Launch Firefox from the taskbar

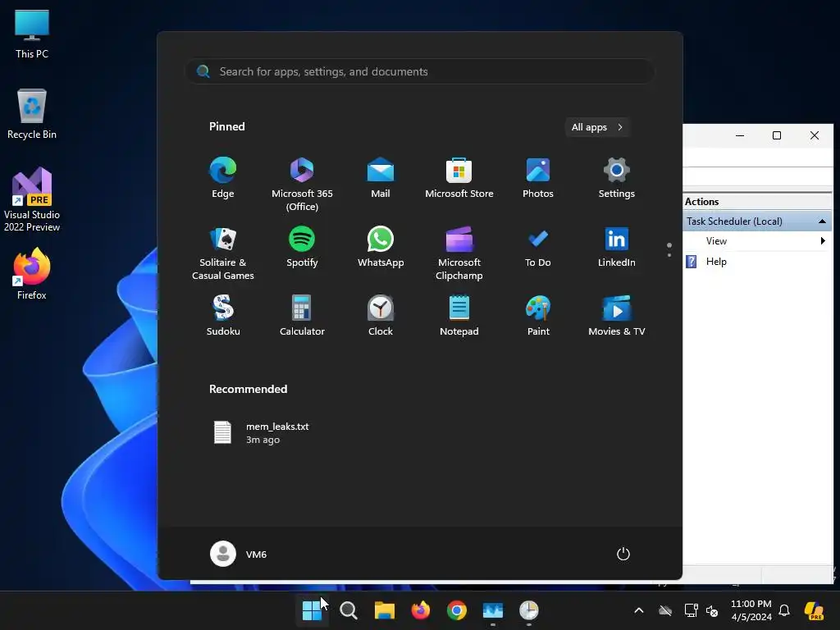[x=421, y=610]
